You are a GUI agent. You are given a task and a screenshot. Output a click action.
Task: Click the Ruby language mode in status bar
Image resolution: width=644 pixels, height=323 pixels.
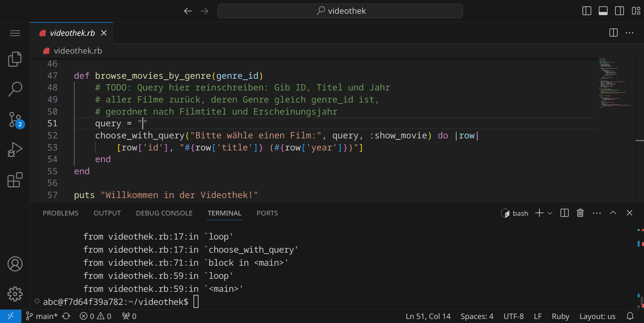coord(560,316)
